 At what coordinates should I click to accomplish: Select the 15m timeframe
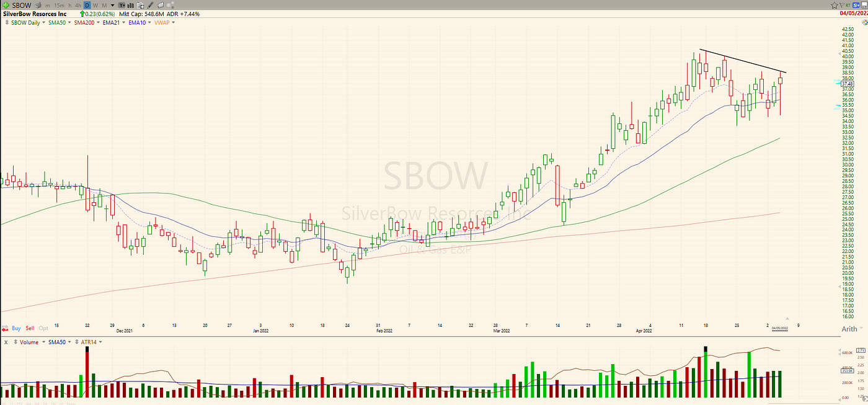coord(59,6)
